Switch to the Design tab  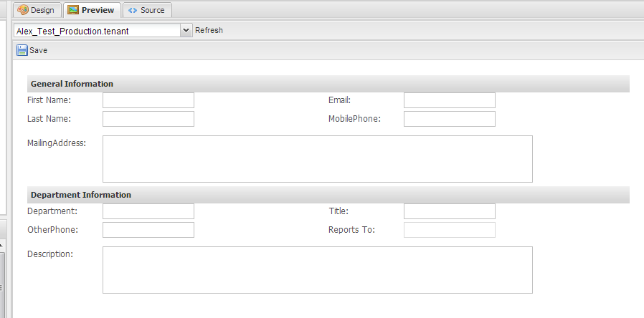coord(37,10)
